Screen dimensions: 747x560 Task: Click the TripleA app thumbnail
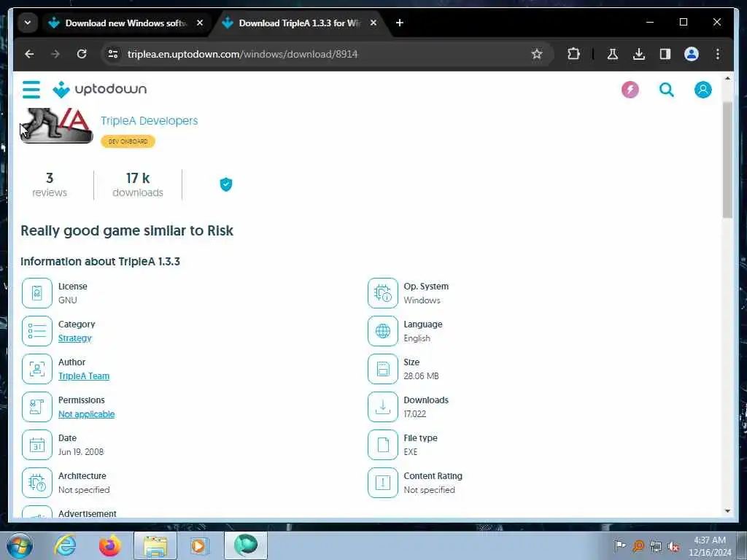pyautogui.click(x=57, y=125)
